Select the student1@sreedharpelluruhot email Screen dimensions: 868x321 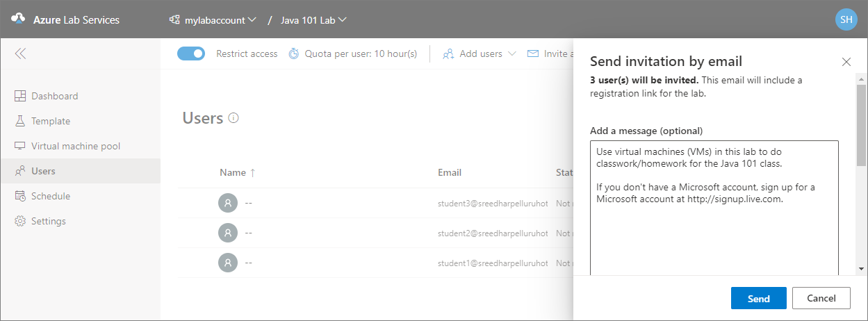(x=493, y=263)
